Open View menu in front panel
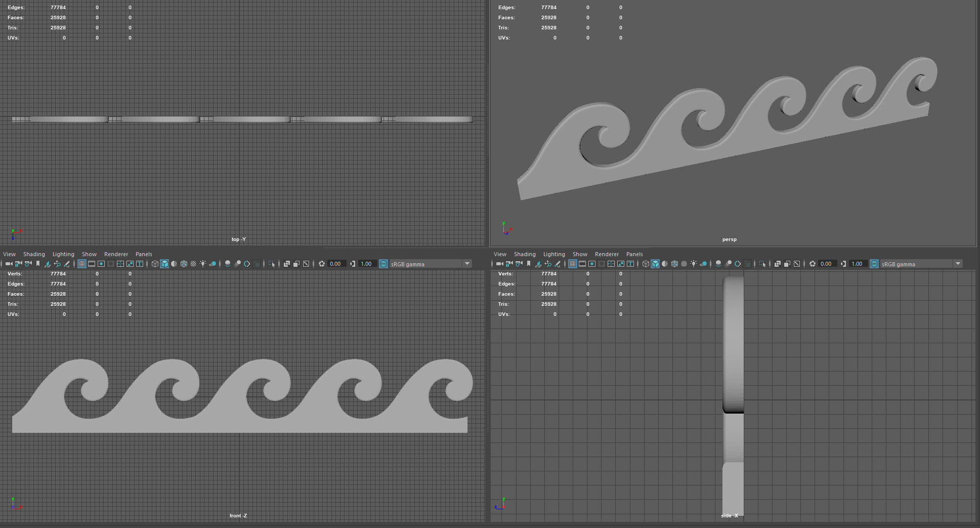 (x=9, y=254)
